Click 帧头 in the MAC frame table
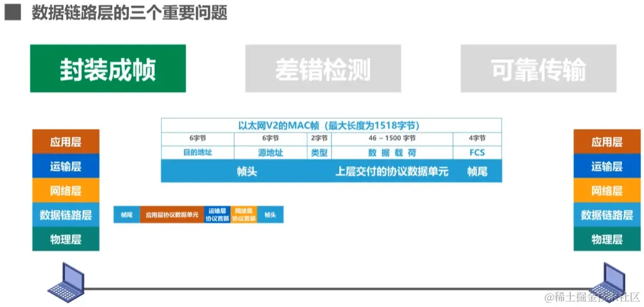 point(247,171)
